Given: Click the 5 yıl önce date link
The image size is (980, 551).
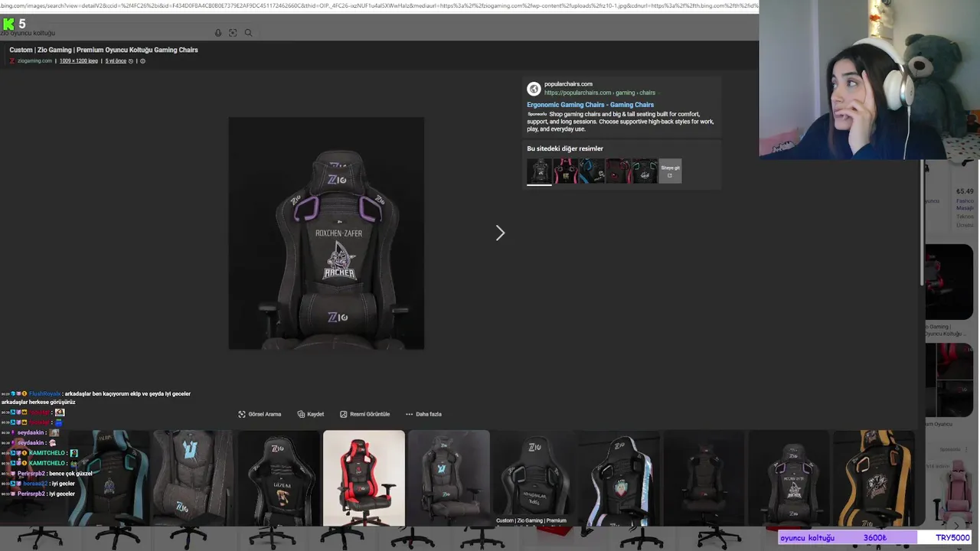Looking at the screenshot, I should pyautogui.click(x=116, y=61).
